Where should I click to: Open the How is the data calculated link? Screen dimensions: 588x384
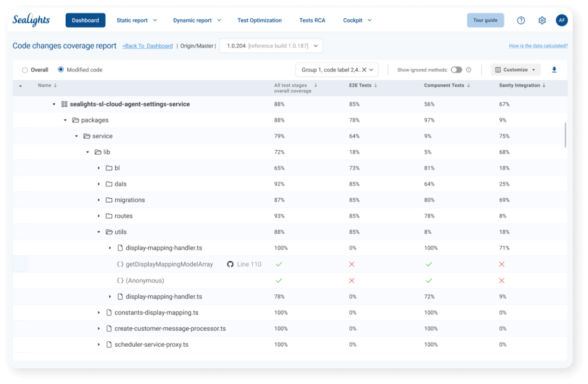(x=538, y=46)
